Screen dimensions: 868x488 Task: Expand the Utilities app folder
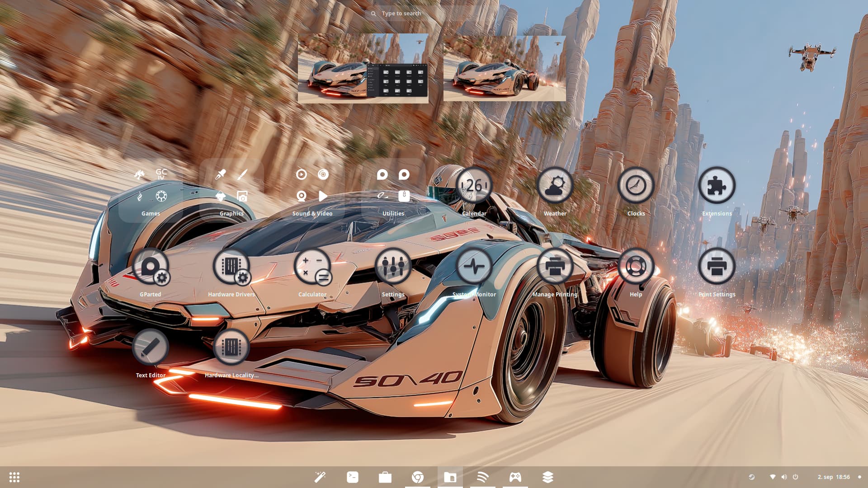click(x=393, y=186)
